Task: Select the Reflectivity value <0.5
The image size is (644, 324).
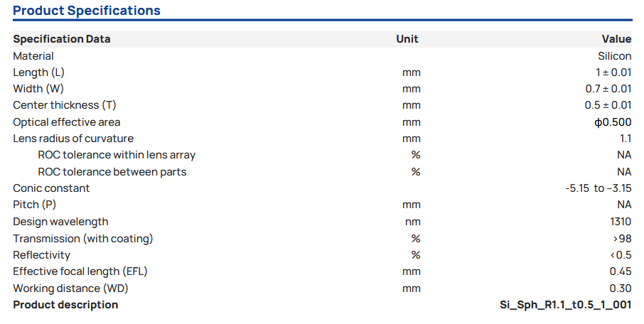Action: point(622,255)
